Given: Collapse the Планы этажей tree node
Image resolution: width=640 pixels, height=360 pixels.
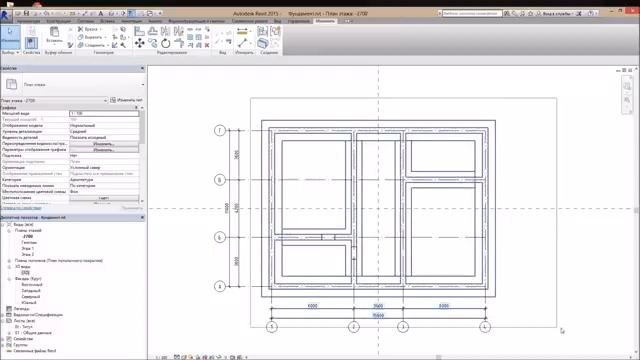Looking at the screenshot, I should (x=9, y=231).
